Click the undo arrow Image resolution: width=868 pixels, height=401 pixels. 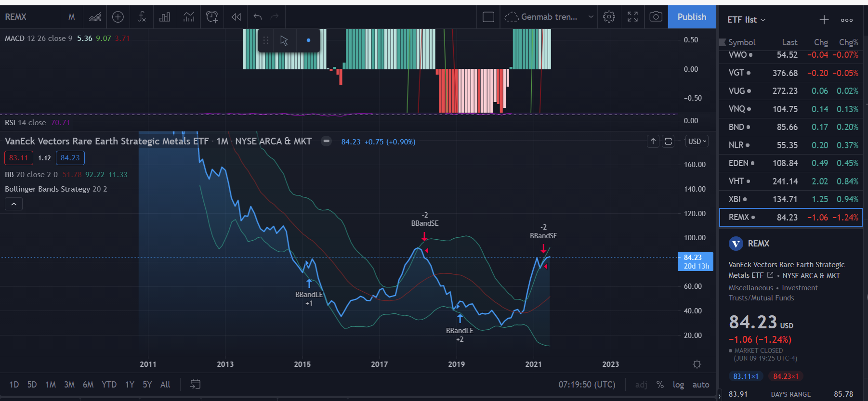(x=258, y=17)
